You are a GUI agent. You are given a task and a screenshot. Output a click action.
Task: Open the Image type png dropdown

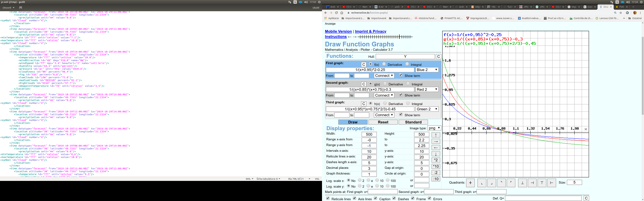(435, 128)
